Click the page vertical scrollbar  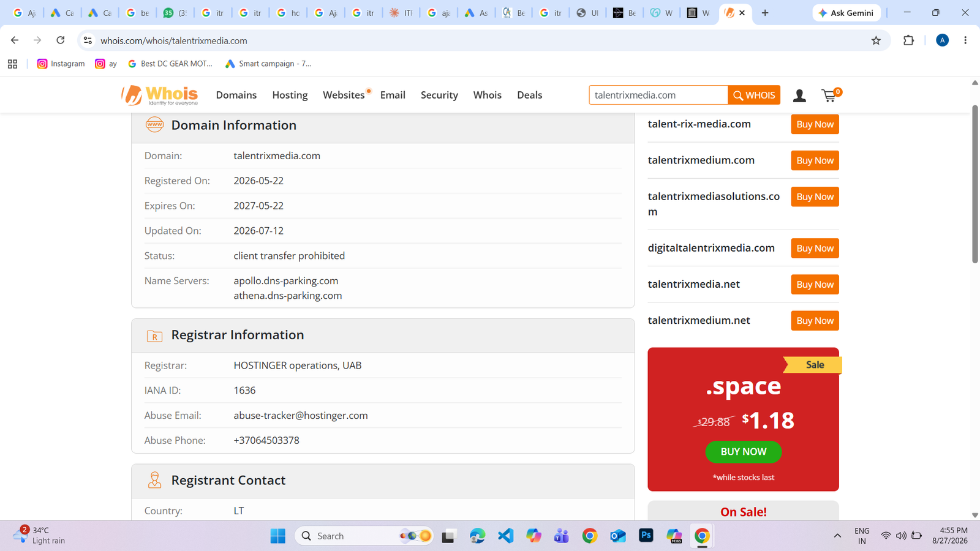click(975, 184)
